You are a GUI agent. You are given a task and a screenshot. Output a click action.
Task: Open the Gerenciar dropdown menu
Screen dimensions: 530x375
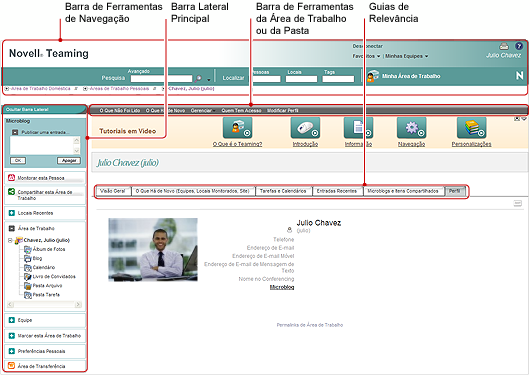(x=202, y=111)
